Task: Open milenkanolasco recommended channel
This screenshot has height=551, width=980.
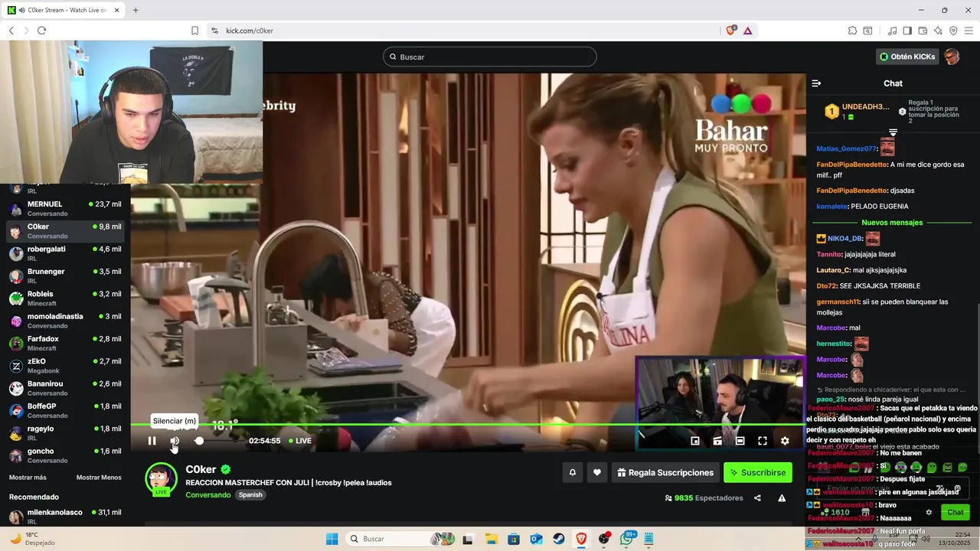Action: (65, 517)
